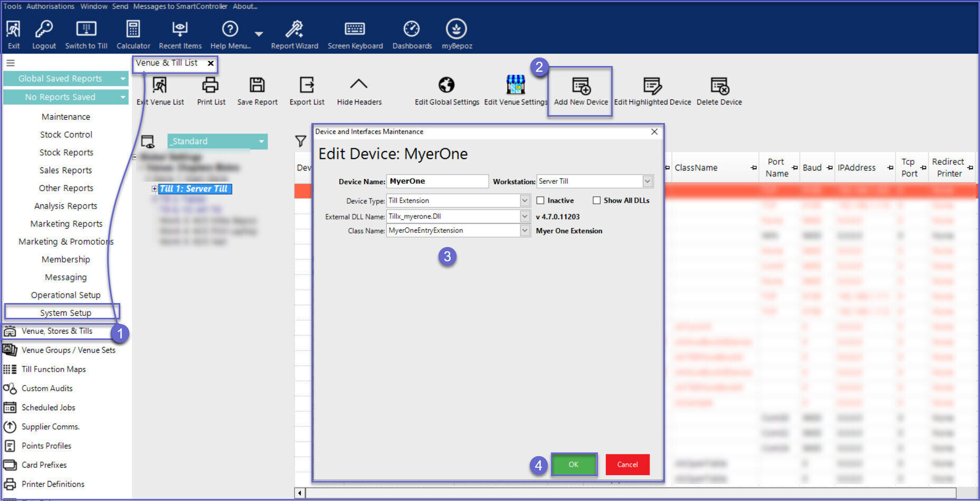This screenshot has width=980, height=501.
Task: Click the Device Name input field
Action: [x=437, y=182]
